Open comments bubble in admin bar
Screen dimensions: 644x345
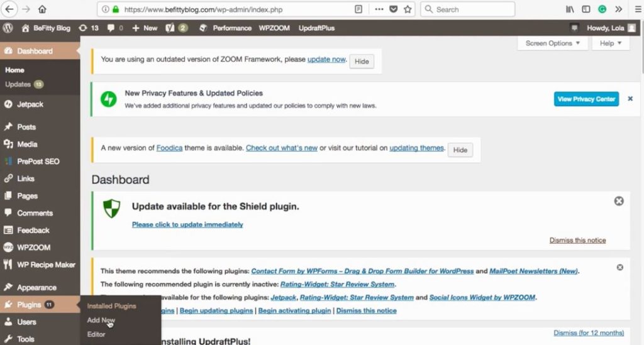tap(115, 28)
